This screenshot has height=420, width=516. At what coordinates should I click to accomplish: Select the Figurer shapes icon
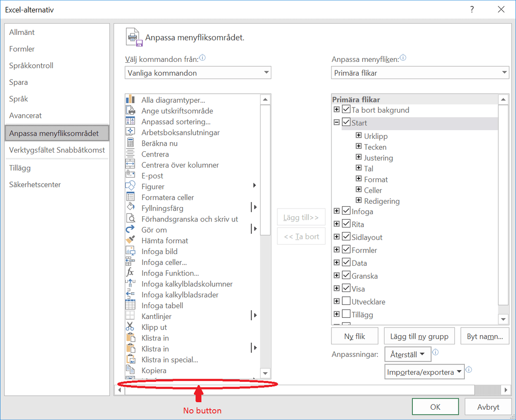130,186
